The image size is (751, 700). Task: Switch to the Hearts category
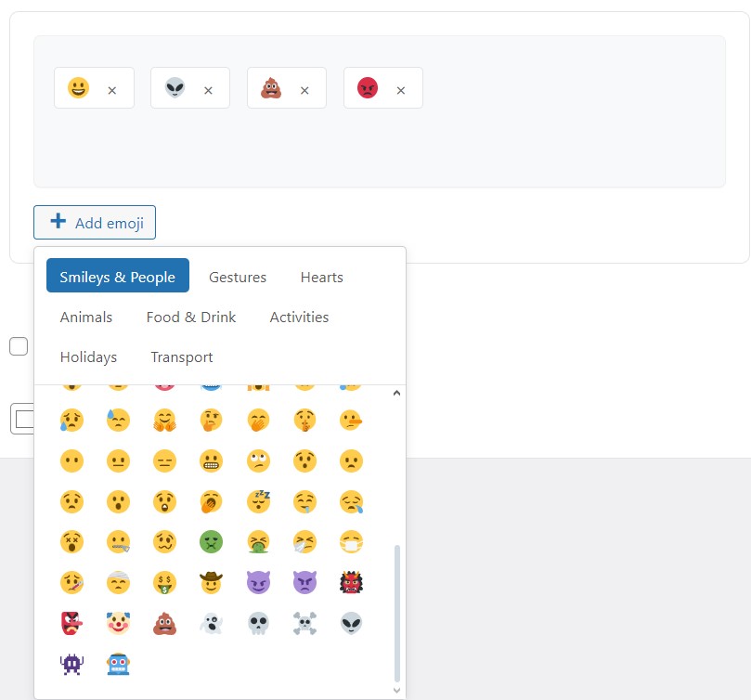pyautogui.click(x=322, y=277)
